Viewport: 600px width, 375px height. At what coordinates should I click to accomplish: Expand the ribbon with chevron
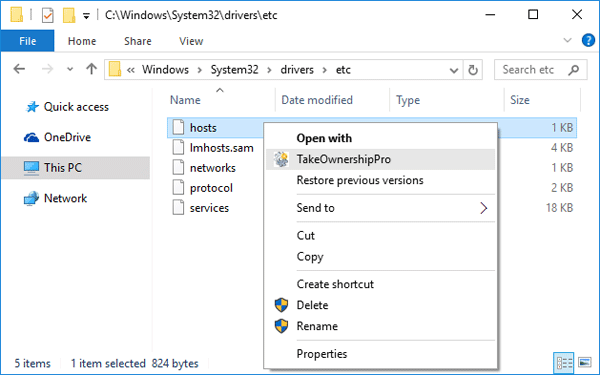567,40
